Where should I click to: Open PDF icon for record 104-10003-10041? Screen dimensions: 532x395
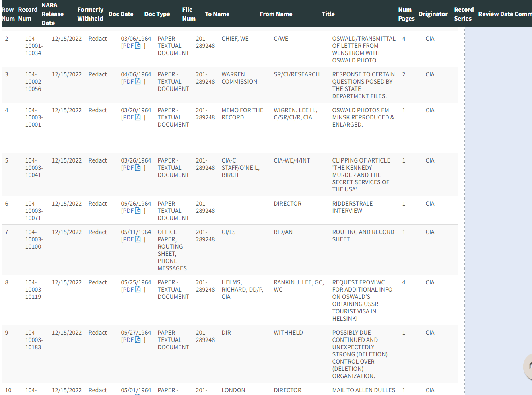click(138, 168)
